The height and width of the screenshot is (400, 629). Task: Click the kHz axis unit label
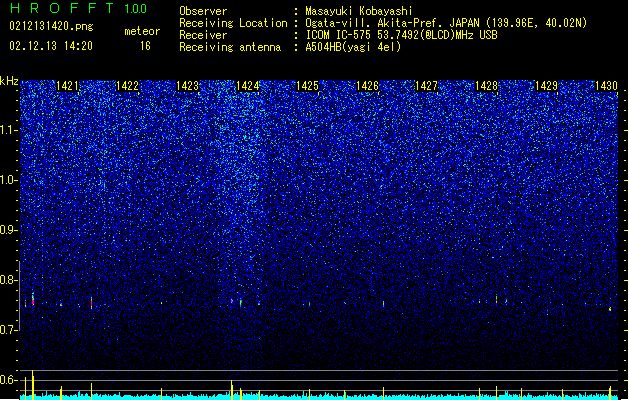[x=9, y=81]
